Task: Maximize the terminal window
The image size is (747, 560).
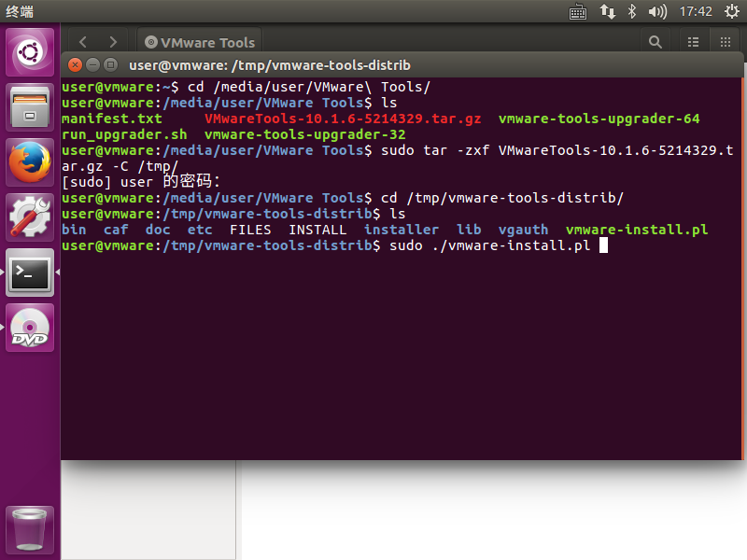Action: [x=110, y=64]
